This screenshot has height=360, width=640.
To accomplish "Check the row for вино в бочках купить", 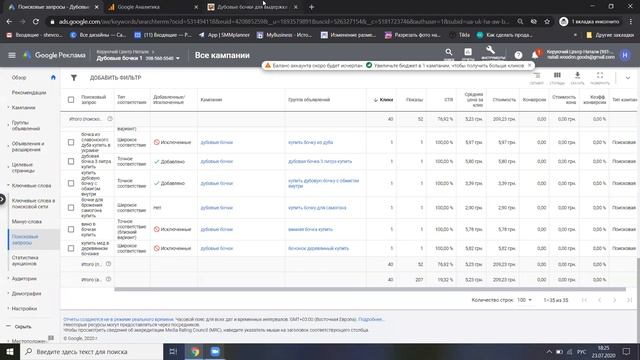I will coord(71,229).
